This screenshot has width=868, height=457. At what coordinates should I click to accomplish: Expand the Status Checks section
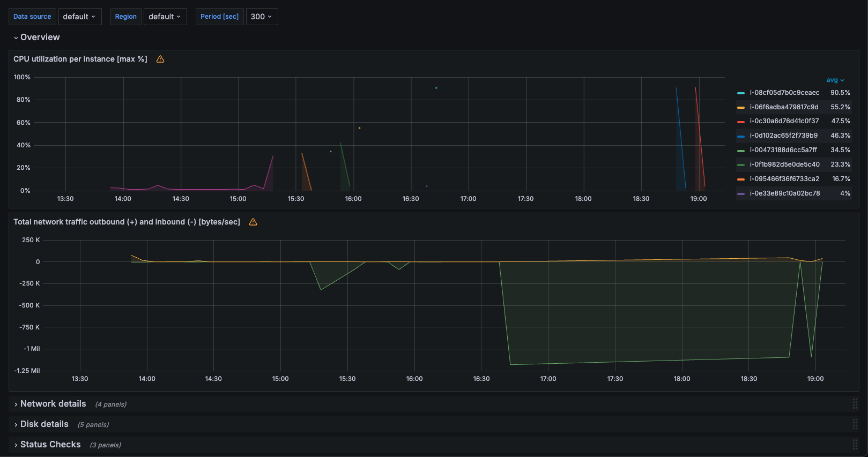point(50,445)
